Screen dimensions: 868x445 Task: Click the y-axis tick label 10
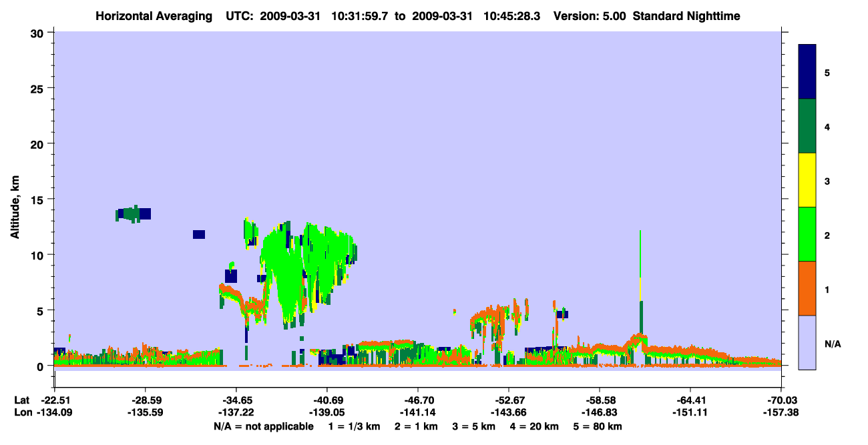point(39,255)
